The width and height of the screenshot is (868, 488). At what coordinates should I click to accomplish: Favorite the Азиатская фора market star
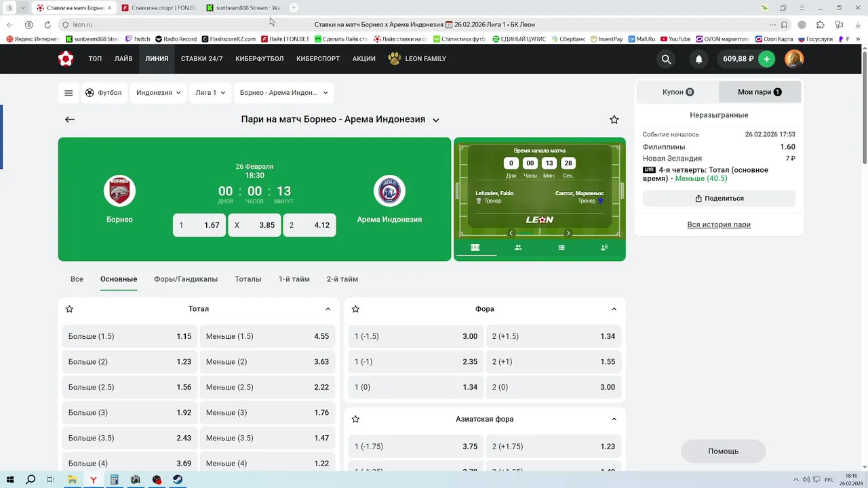tap(355, 420)
